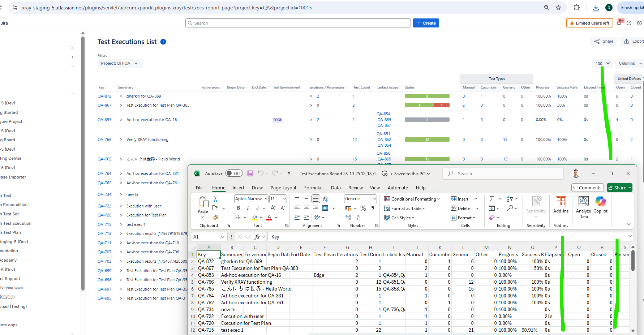Click the Bold formatting icon
The image size is (644, 335).
coord(239,208)
